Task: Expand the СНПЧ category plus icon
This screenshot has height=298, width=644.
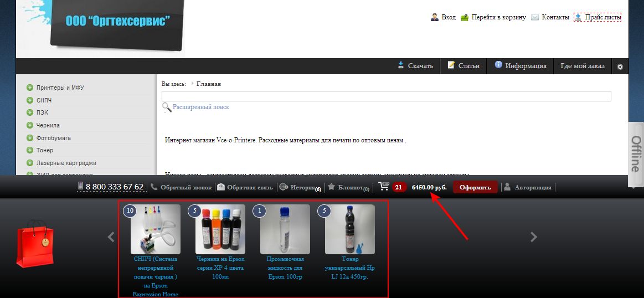Action: pyautogui.click(x=29, y=100)
